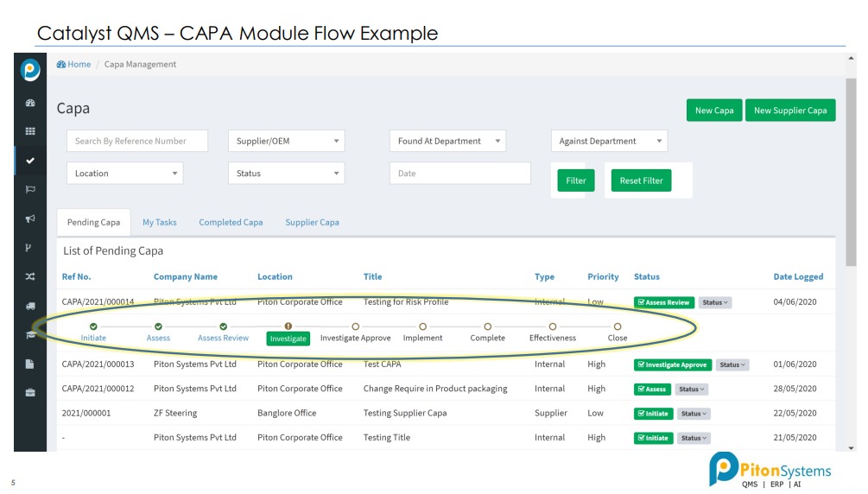This screenshot has width=868, height=494.
Task: Click the completed Initiate step circle
Action: [x=93, y=326]
